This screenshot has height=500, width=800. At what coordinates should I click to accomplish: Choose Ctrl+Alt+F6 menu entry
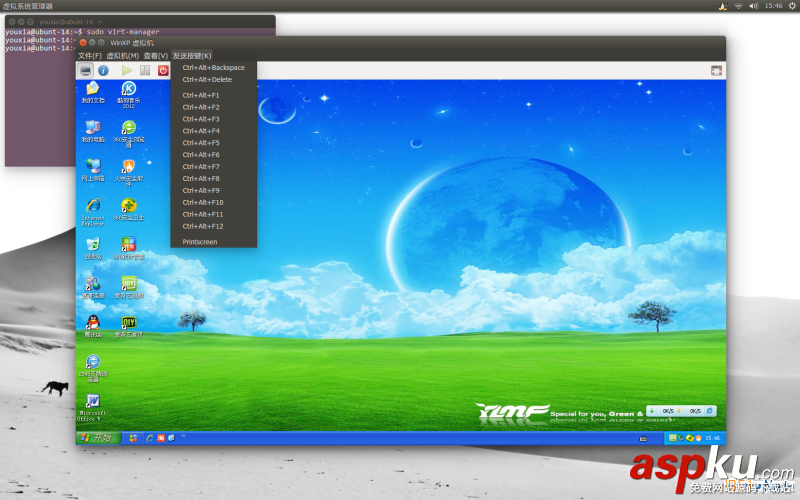click(x=213, y=155)
